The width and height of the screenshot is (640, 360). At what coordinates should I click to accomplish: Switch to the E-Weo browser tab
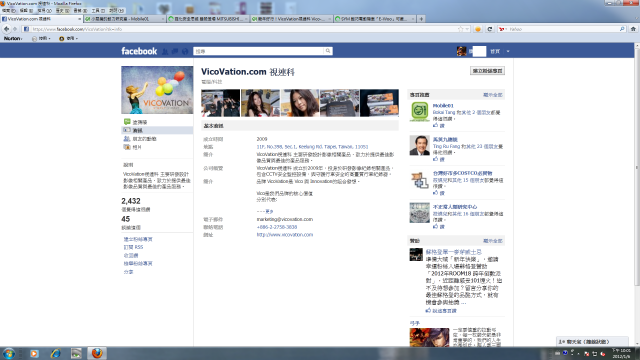[x=375, y=19]
